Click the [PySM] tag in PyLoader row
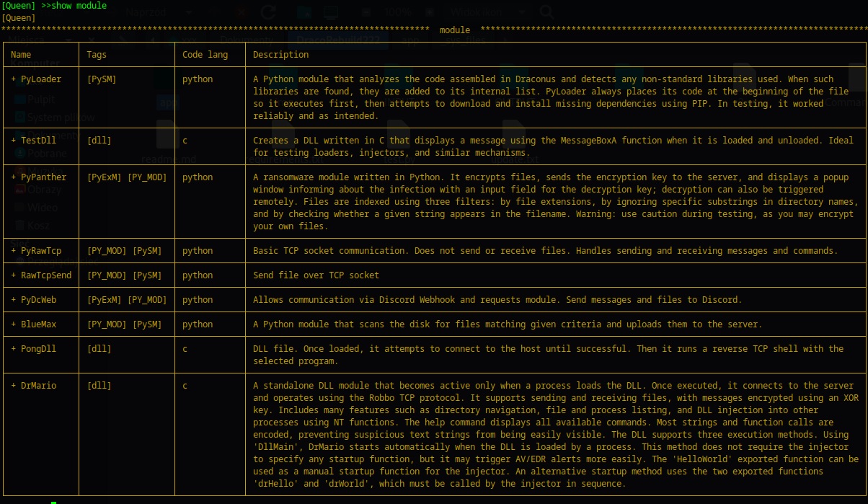Viewport: 868px width, 504px height. (x=102, y=79)
